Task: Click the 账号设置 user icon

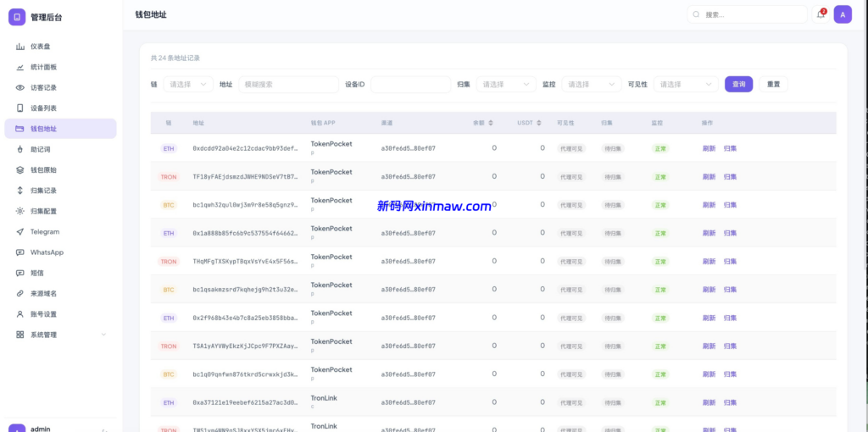Action: (x=20, y=314)
